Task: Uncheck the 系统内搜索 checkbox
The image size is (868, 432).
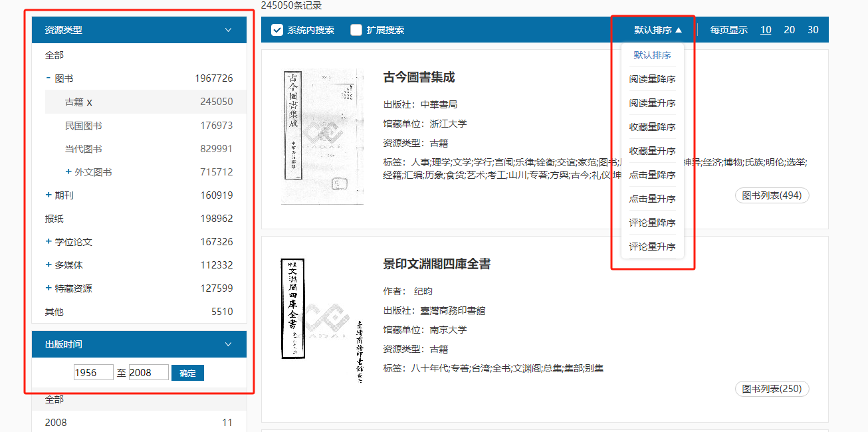Action: coord(277,30)
